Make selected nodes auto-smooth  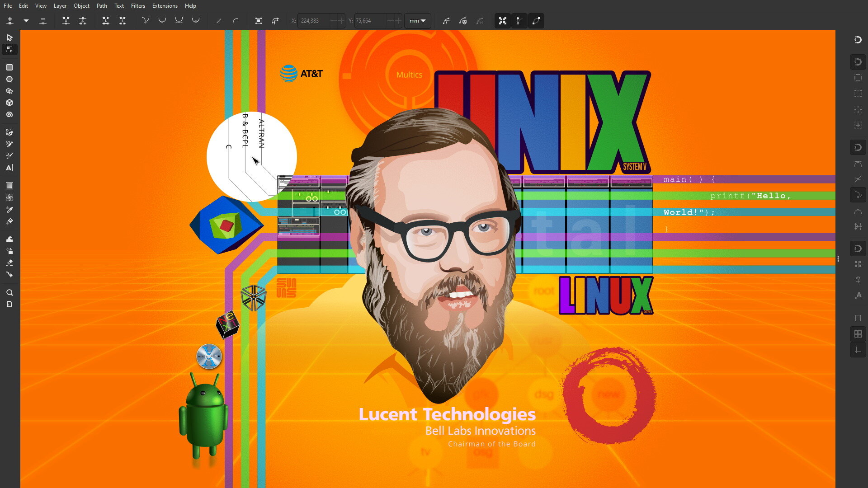click(x=196, y=21)
